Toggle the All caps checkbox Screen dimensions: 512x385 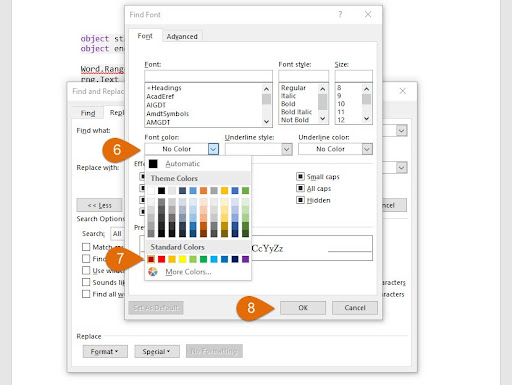coord(300,188)
